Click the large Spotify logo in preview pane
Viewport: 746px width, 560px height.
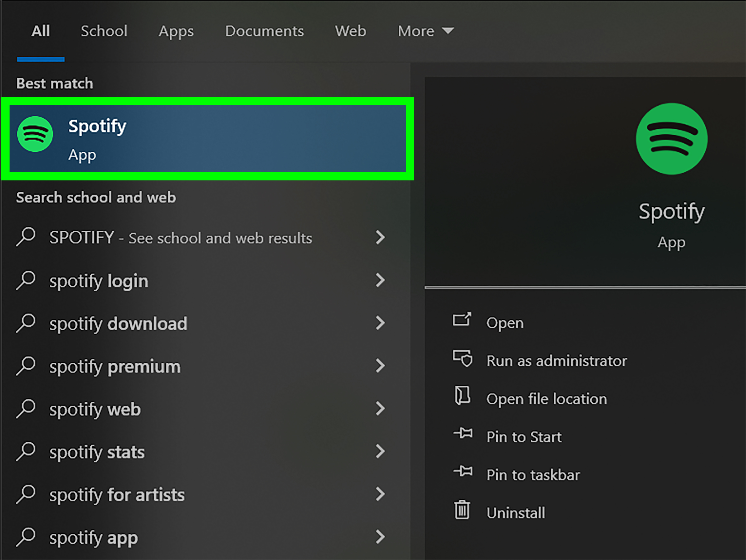point(672,139)
